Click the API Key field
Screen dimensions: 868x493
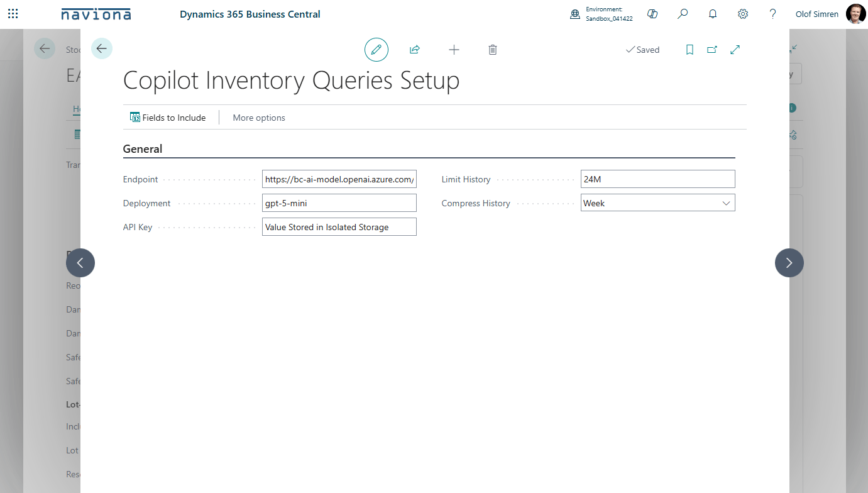339,227
